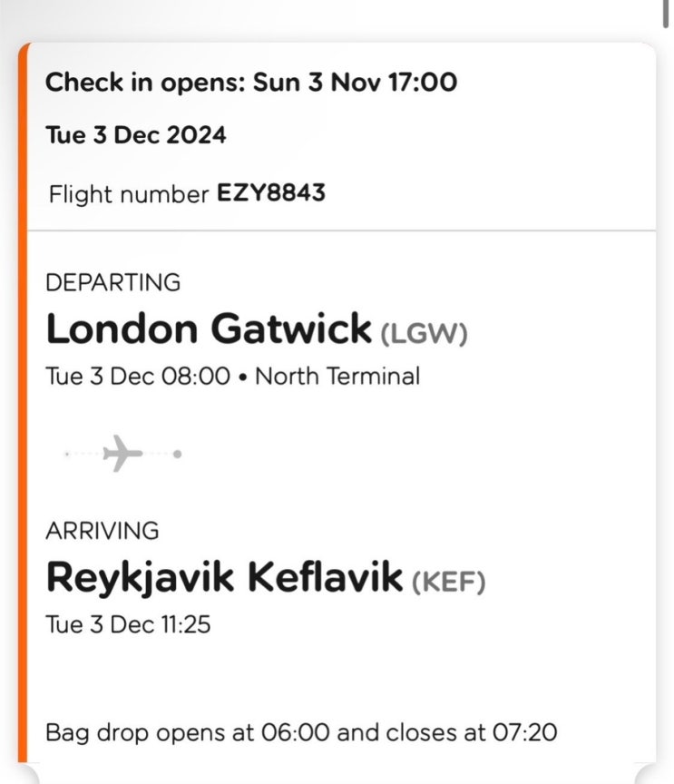The image size is (674, 784).
Task: Open London Gatwick departure airport
Action: coord(209,329)
